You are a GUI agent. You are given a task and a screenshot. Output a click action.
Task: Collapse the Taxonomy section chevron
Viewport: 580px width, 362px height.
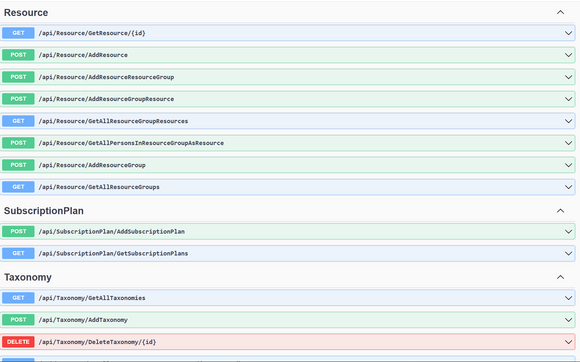(x=560, y=277)
